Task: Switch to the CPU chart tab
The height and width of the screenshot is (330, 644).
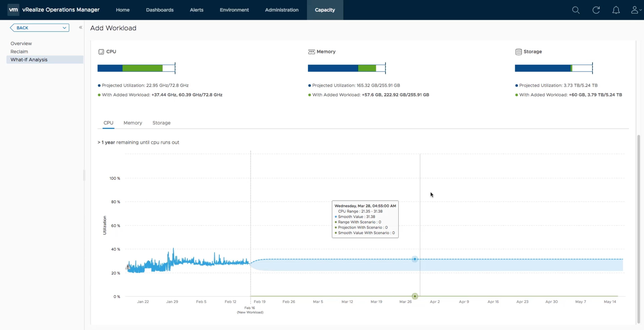Action: 108,123
